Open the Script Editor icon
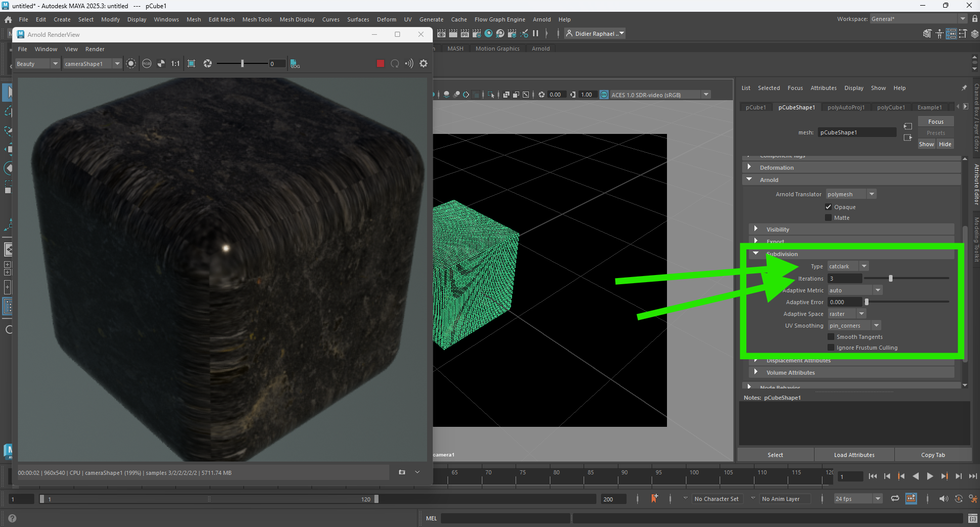The image size is (980, 527). 973,518
